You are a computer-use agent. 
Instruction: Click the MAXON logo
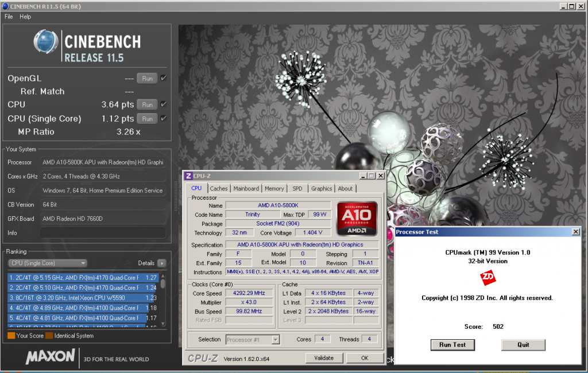tap(51, 356)
